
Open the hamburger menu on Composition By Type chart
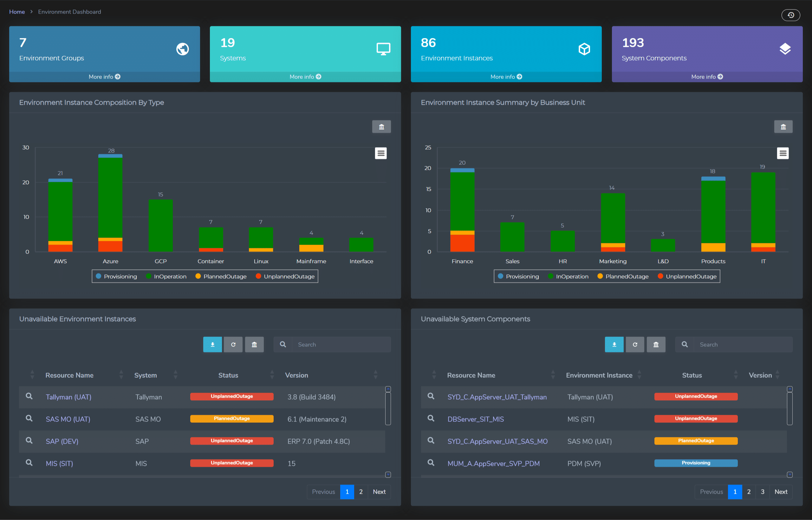coord(381,153)
